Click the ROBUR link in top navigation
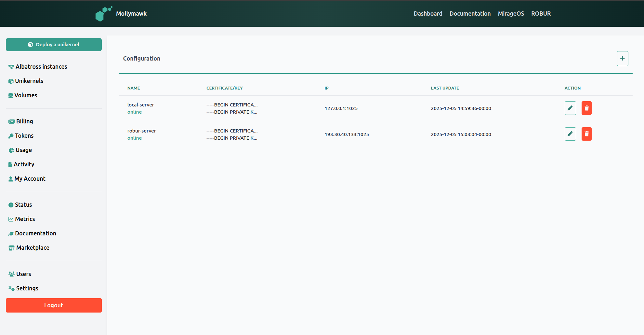644x335 pixels. coord(541,14)
